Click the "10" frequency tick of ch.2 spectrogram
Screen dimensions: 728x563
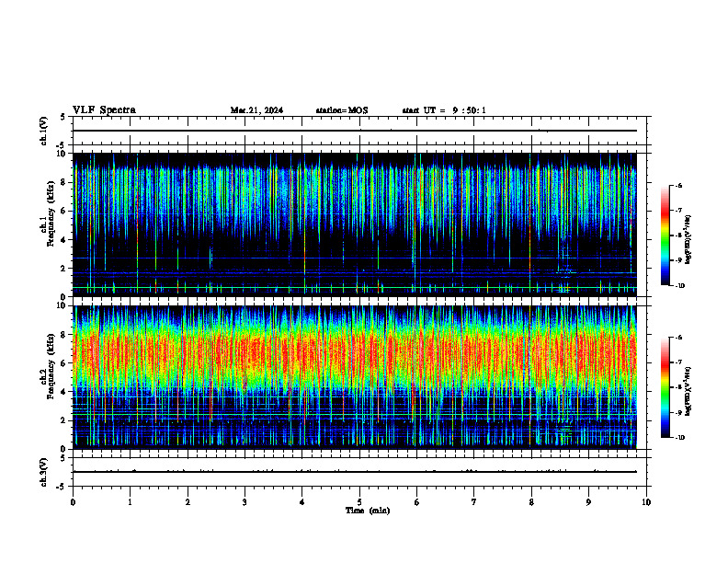tap(63, 305)
